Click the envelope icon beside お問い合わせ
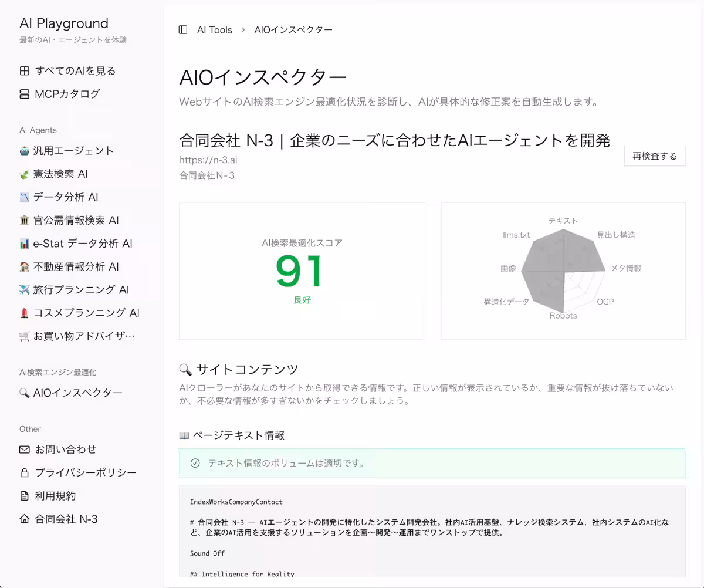Image resolution: width=704 pixels, height=588 pixels. point(23,449)
